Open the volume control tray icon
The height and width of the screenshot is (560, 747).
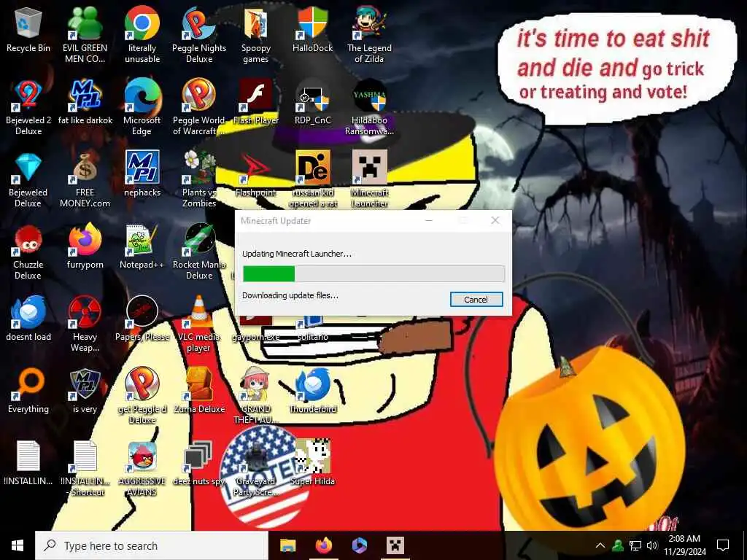point(652,545)
